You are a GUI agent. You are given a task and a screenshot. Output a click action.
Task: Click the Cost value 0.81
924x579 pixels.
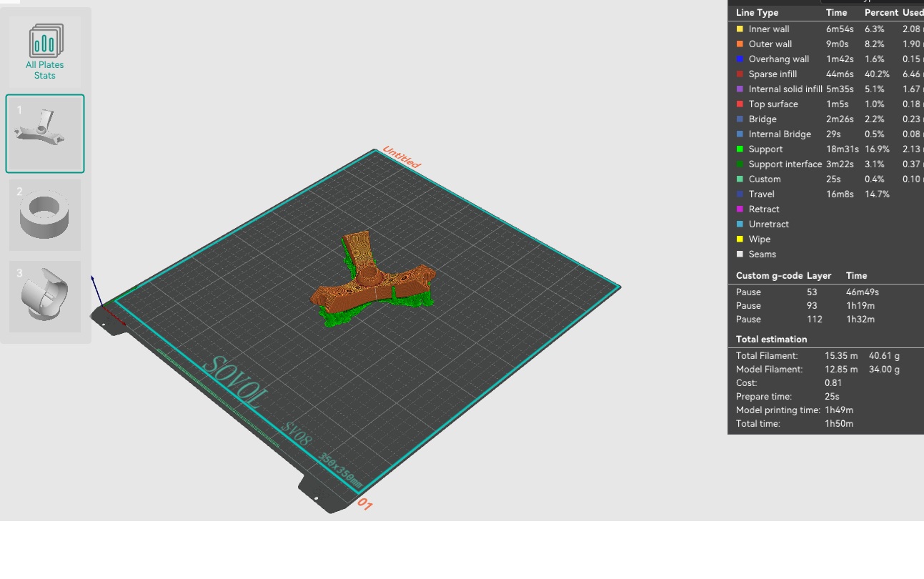(833, 383)
